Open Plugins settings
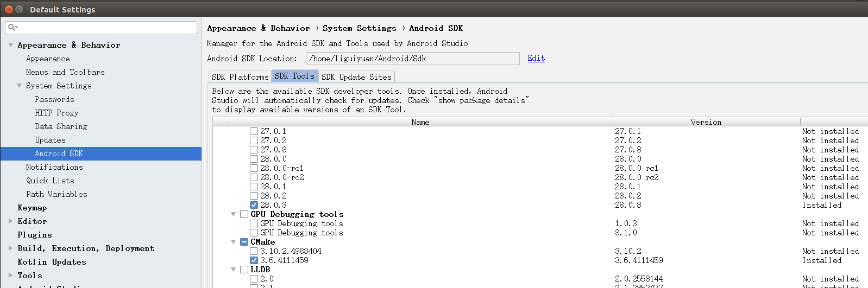Image resolution: width=868 pixels, height=288 pixels. click(x=35, y=235)
